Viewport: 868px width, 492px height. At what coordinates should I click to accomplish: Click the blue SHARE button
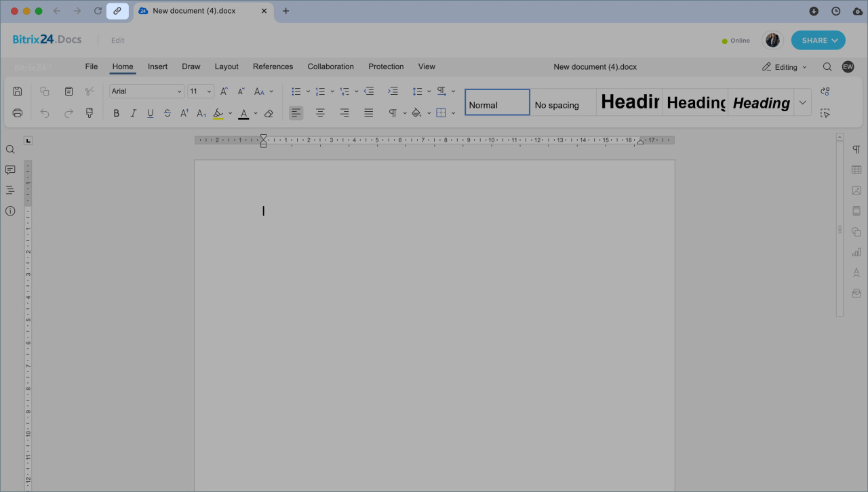click(818, 40)
